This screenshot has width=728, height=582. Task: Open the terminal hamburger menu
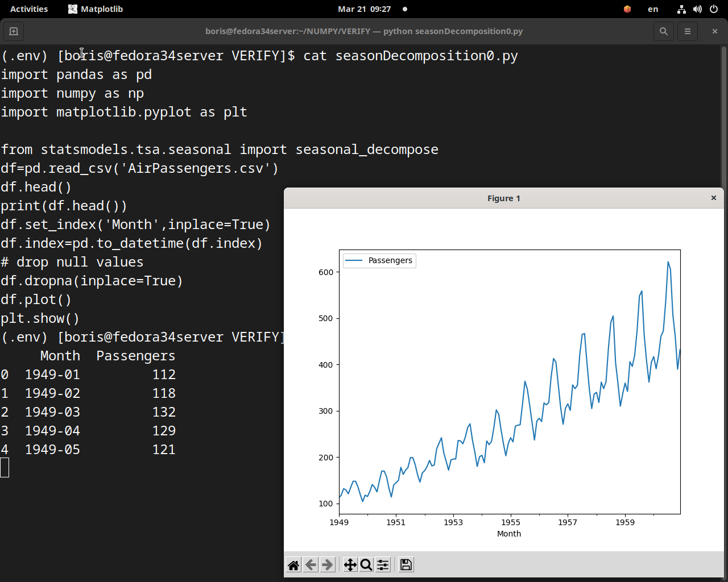[688, 31]
